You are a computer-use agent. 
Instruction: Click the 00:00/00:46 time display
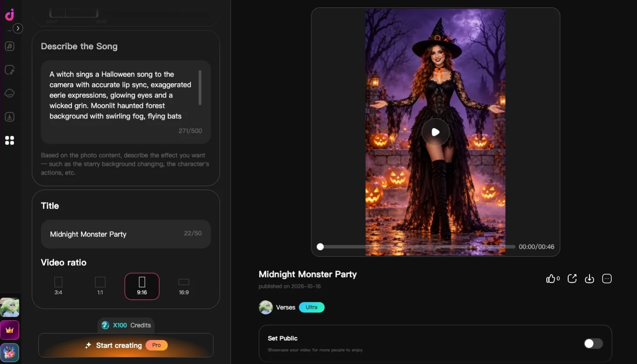pyautogui.click(x=536, y=247)
